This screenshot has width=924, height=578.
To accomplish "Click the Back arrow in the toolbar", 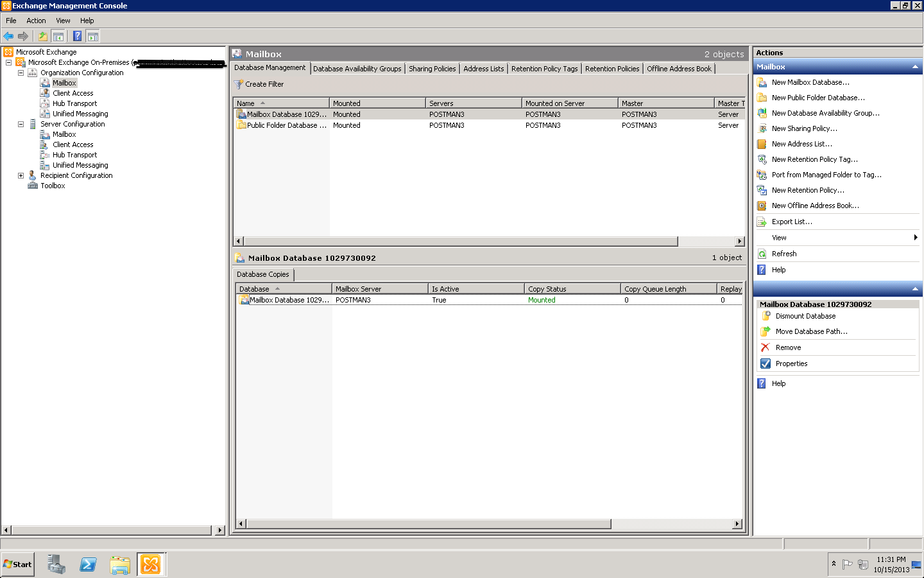I will [x=8, y=36].
